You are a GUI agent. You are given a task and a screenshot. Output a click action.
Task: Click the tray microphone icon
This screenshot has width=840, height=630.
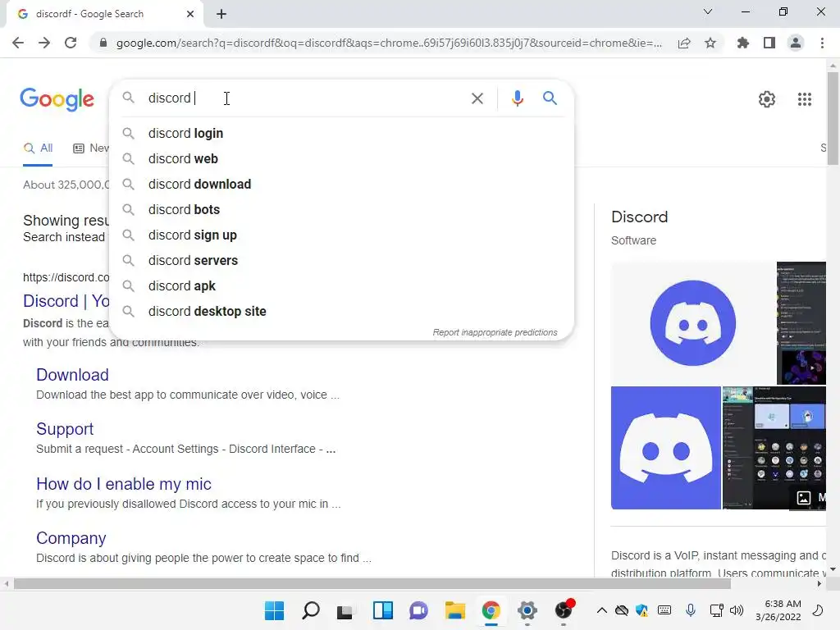[x=691, y=610]
